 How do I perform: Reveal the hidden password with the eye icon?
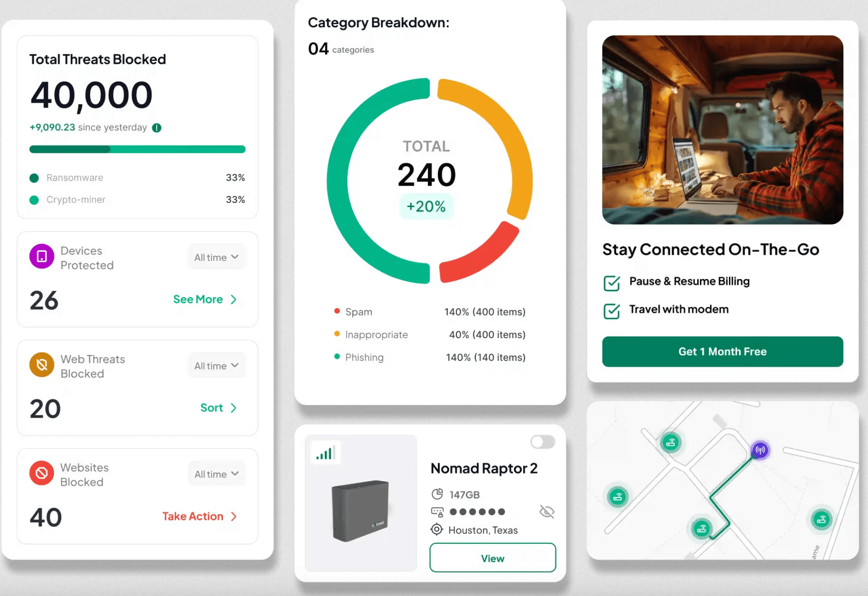[x=547, y=512]
